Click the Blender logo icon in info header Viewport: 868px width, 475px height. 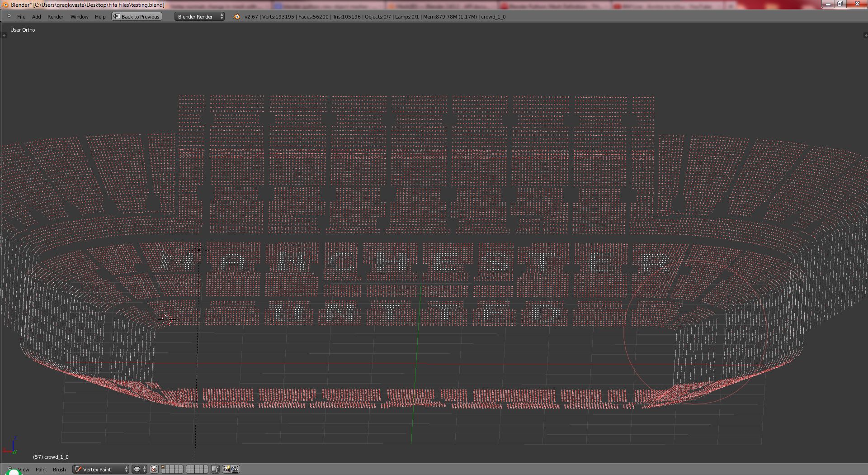(236, 17)
